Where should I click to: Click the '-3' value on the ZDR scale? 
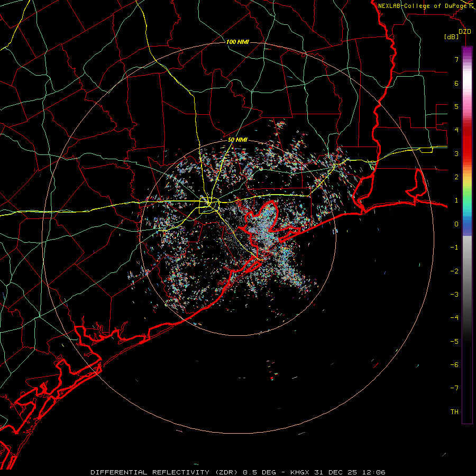(x=454, y=295)
